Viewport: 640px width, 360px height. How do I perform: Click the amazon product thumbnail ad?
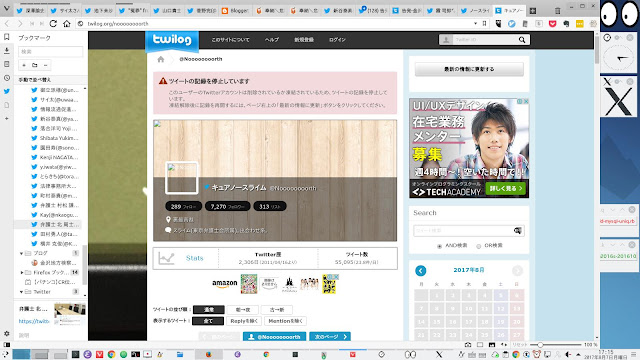click(x=249, y=284)
